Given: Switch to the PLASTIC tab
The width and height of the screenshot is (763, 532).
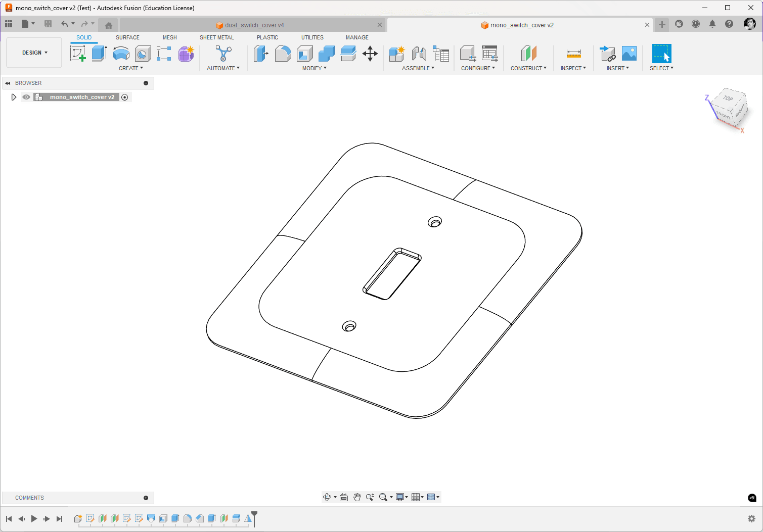Looking at the screenshot, I should (x=267, y=37).
